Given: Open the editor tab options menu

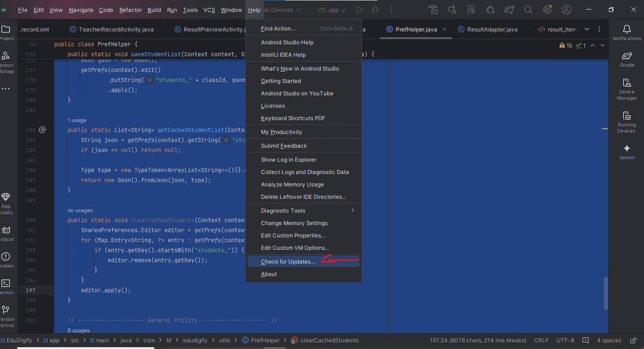Looking at the screenshot, I should point(599,29).
